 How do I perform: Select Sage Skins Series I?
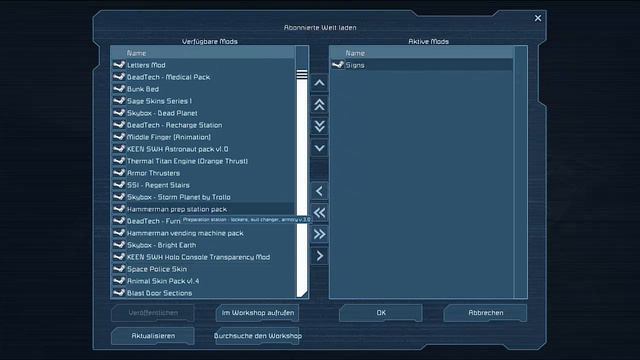[x=203, y=101]
